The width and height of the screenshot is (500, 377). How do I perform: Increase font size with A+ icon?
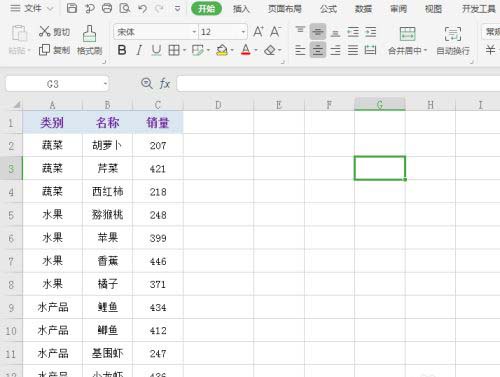[x=258, y=32]
